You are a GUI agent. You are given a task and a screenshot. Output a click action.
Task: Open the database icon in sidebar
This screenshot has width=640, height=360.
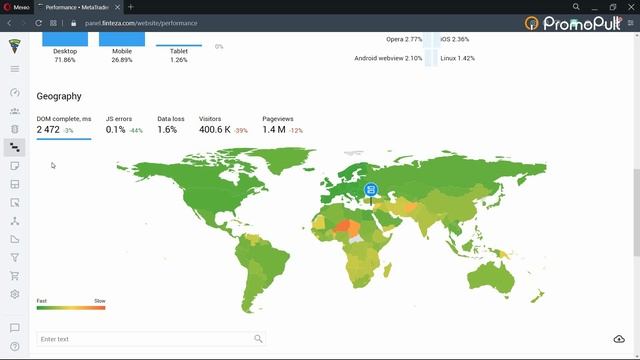(x=15, y=129)
